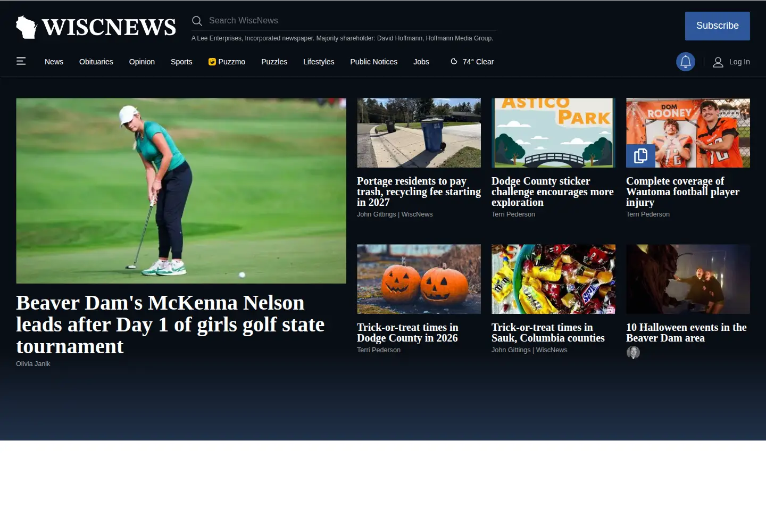Click Terri Pederson byline under sticker challenge
The image size is (766, 532).
[x=513, y=214]
